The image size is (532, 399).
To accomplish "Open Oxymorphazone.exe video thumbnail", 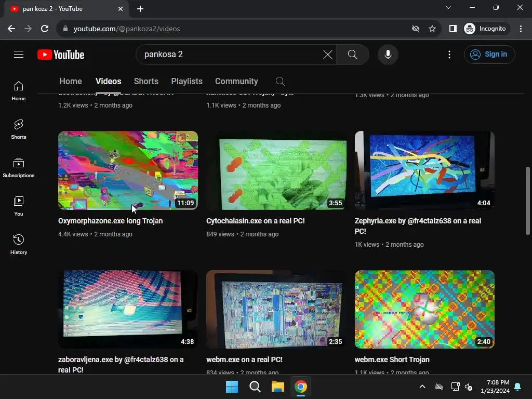I will coord(128,170).
